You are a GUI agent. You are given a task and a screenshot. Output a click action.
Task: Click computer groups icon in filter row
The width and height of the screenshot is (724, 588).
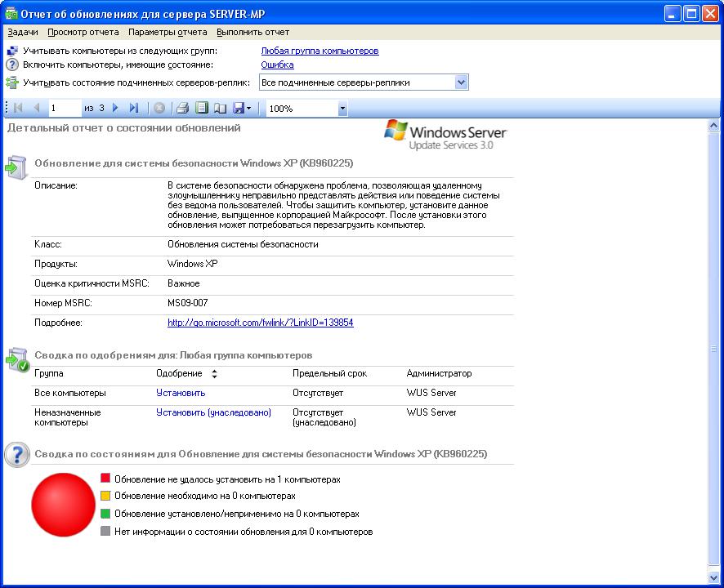(x=12, y=51)
